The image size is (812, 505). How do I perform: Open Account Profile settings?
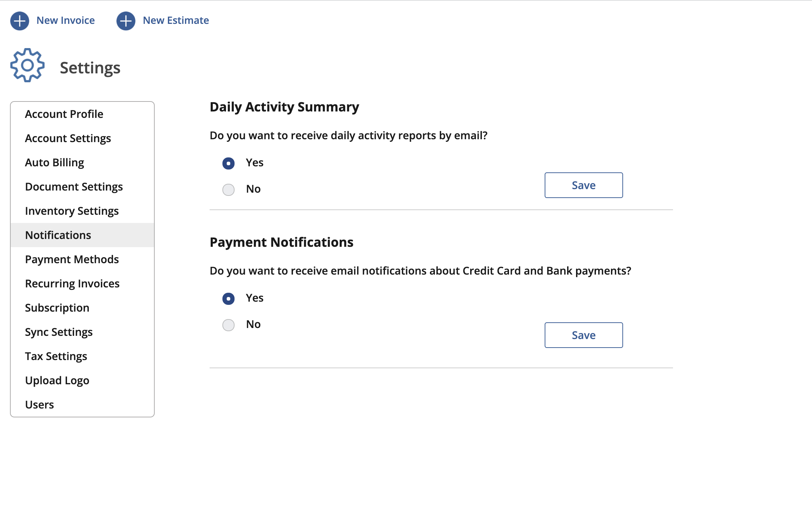coord(64,114)
